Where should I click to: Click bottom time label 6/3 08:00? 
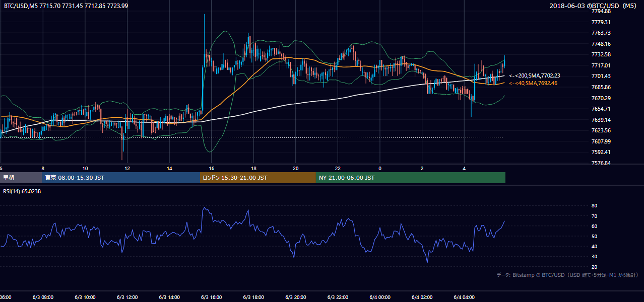[43, 297]
